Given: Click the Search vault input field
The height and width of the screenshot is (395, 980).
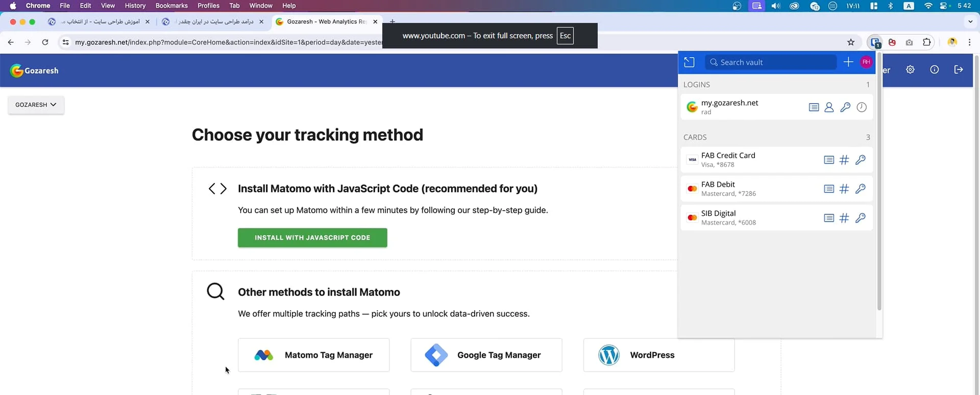Looking at the screenshot, I should click(x=771, y=62).
